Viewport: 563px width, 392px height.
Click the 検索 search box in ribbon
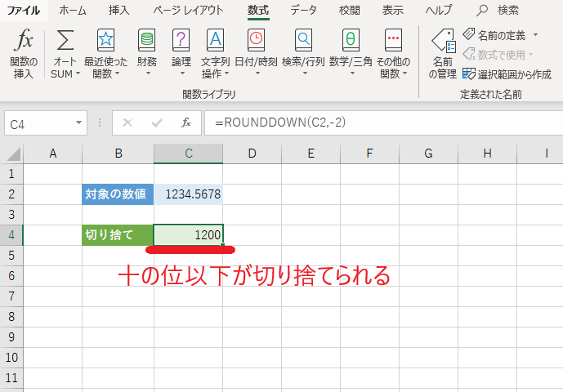tap(498, 11)
